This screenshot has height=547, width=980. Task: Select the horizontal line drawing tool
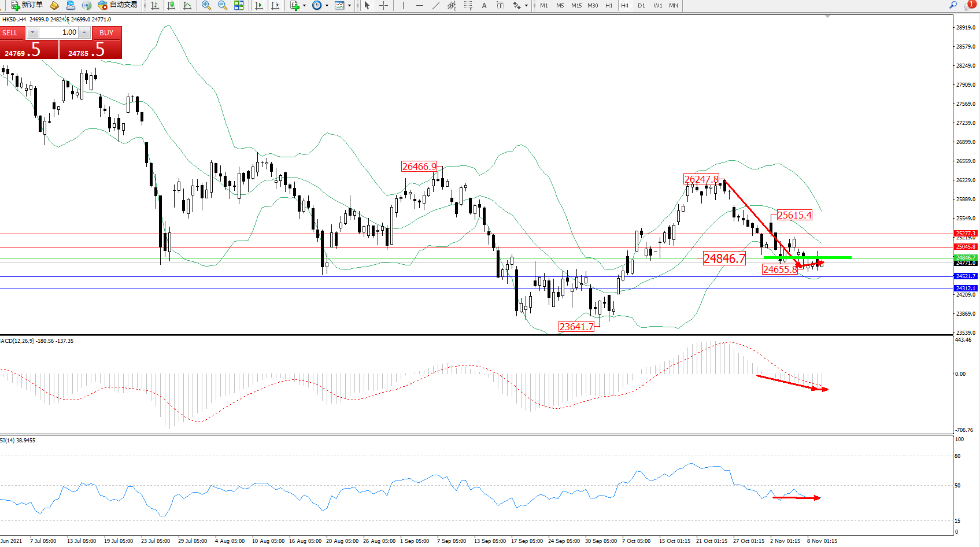pyautogui.click(x=420, y=5)
